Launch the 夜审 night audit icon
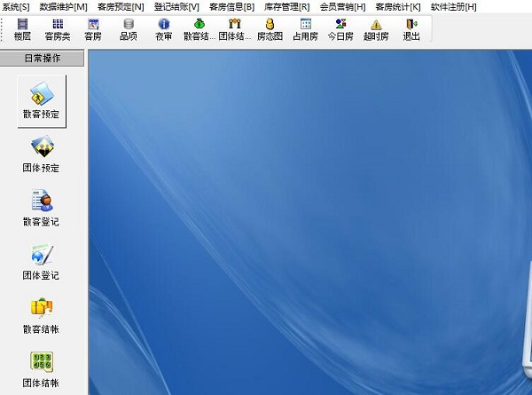 tap(163, 29)
